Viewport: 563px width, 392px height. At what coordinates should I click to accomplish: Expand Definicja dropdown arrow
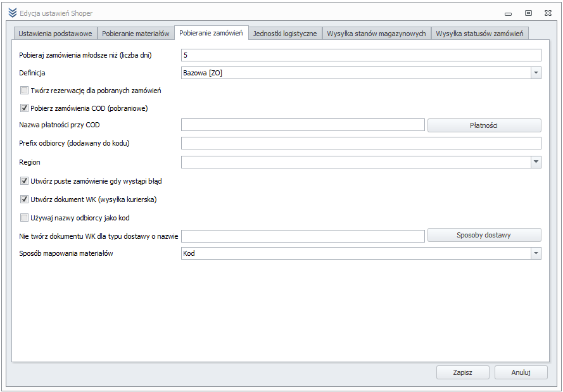[x=536, y=73]
